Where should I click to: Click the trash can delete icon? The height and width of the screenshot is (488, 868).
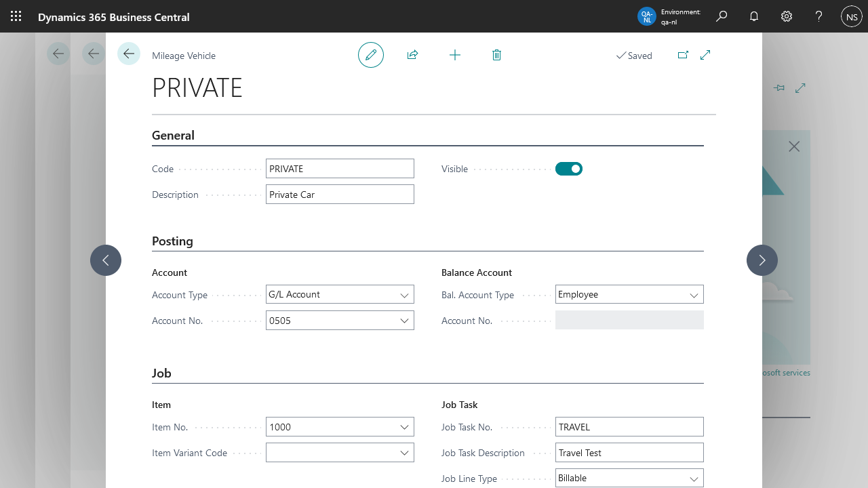(x=496, y=55)
